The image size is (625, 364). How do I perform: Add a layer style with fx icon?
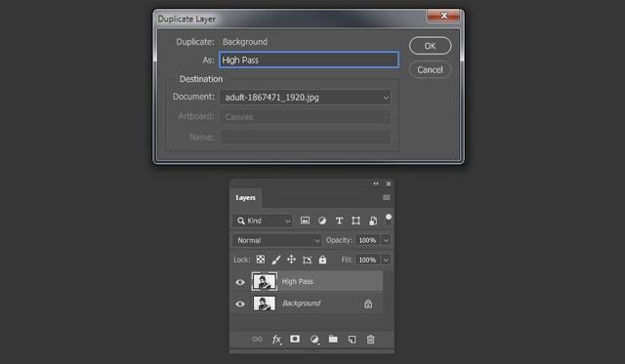(276, 340)
